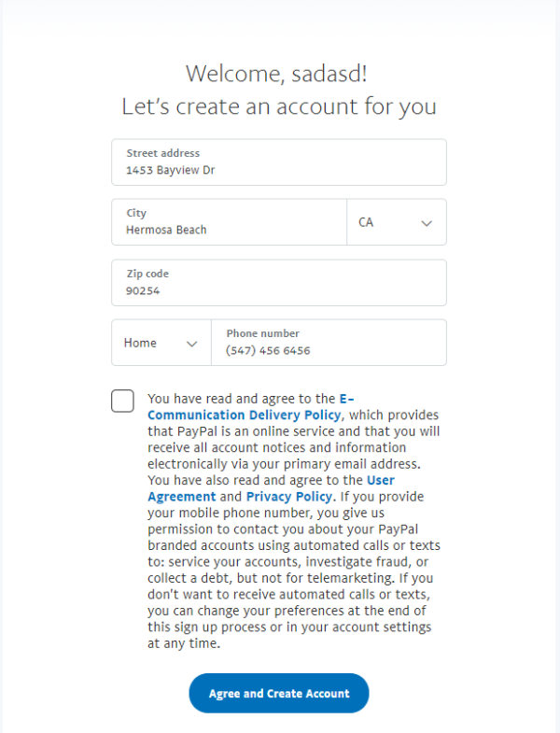Open the CA state dropdown
This screenshot has height=733, width=560.
(396, 223)
